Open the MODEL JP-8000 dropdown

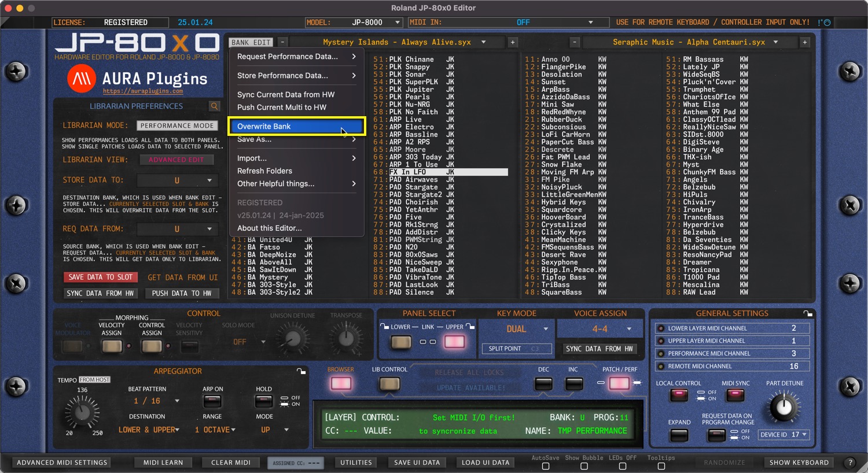click(x=354, y=23)
